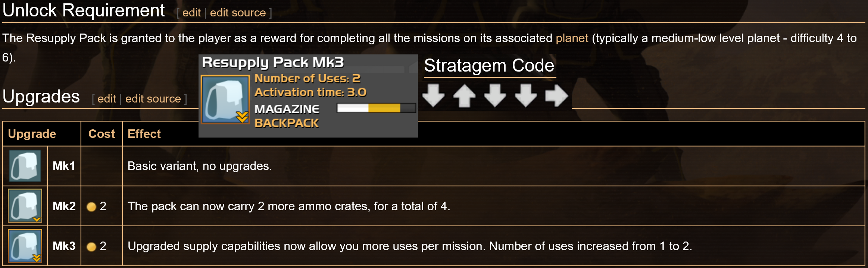Click the Upgrade column header
868x268 pixels.
click(x=32, y=134)
